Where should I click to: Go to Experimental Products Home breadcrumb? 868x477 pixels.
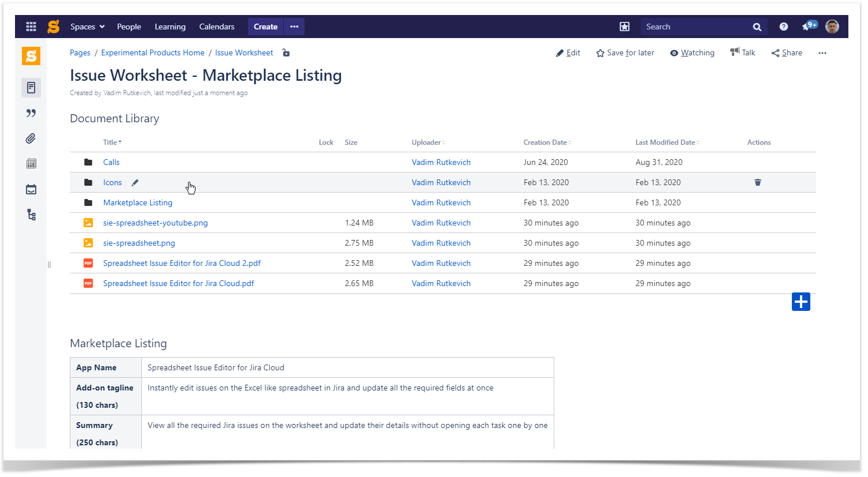click(153, 52)
